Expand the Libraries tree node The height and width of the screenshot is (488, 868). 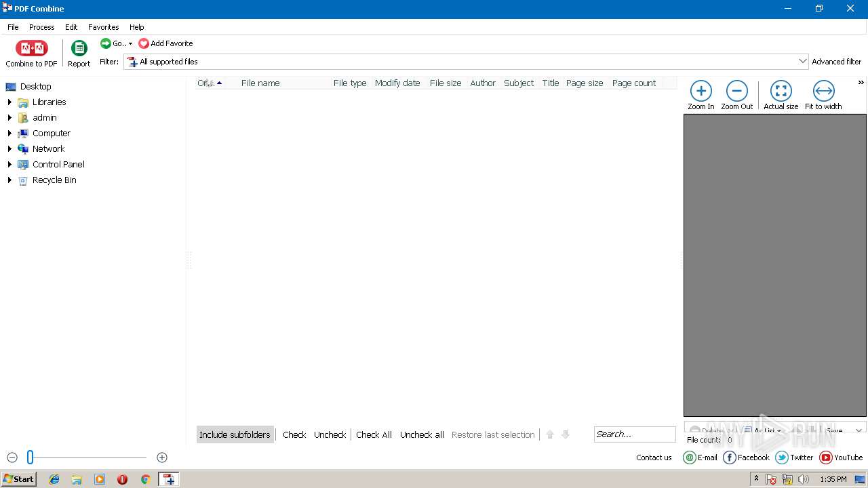(x=9, y=102)
